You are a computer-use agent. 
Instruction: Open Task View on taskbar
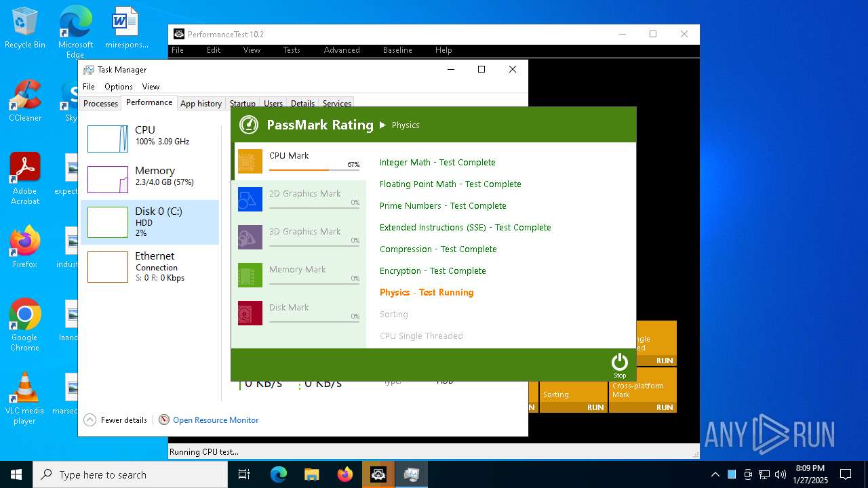pos(244,474)
